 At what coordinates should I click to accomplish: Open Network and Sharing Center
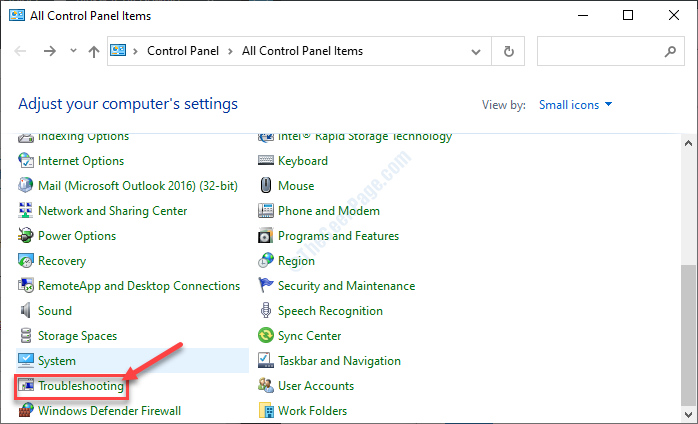(x=113, y=211)
